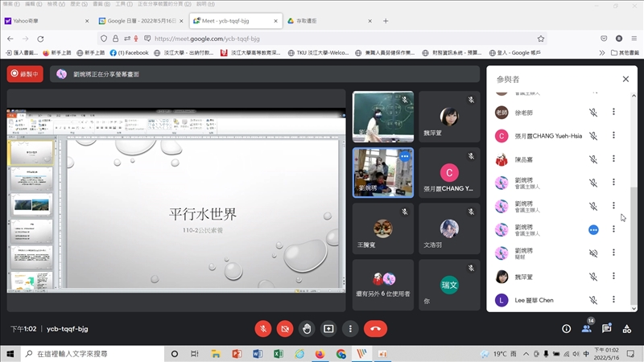Click the 錄製中 recording indicator

point(25,74)
